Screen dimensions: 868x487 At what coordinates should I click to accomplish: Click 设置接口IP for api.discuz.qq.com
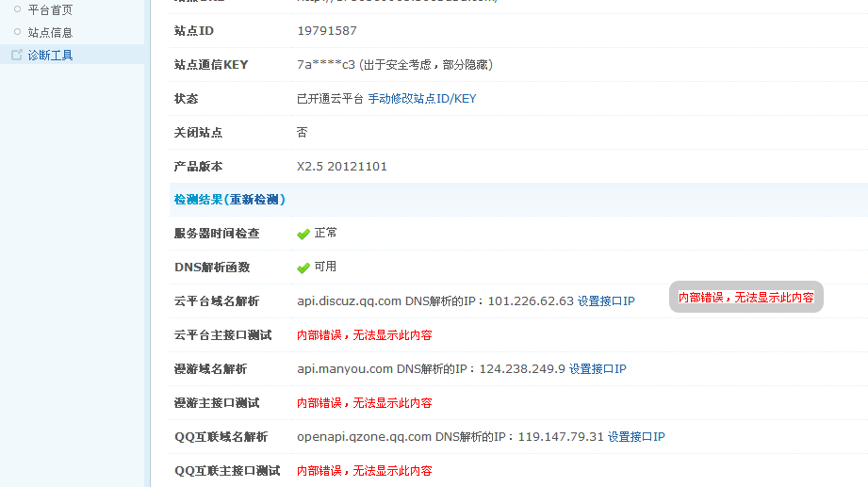tap(606, 301)
